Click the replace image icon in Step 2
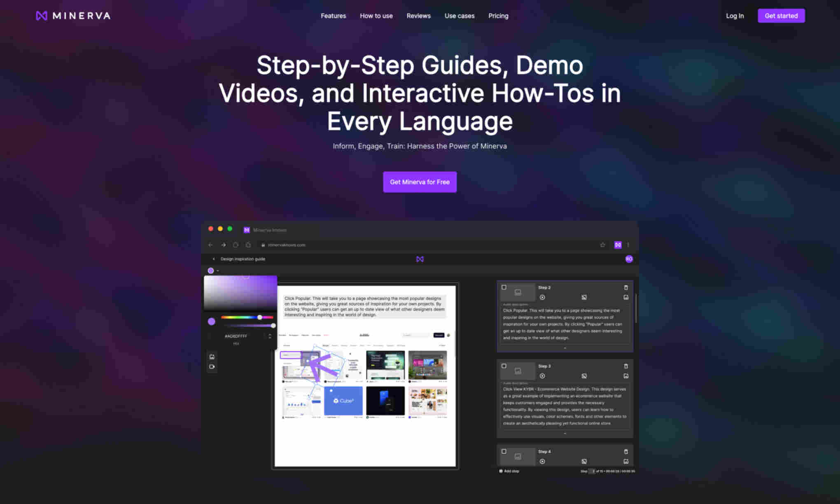 pos(626,297)
